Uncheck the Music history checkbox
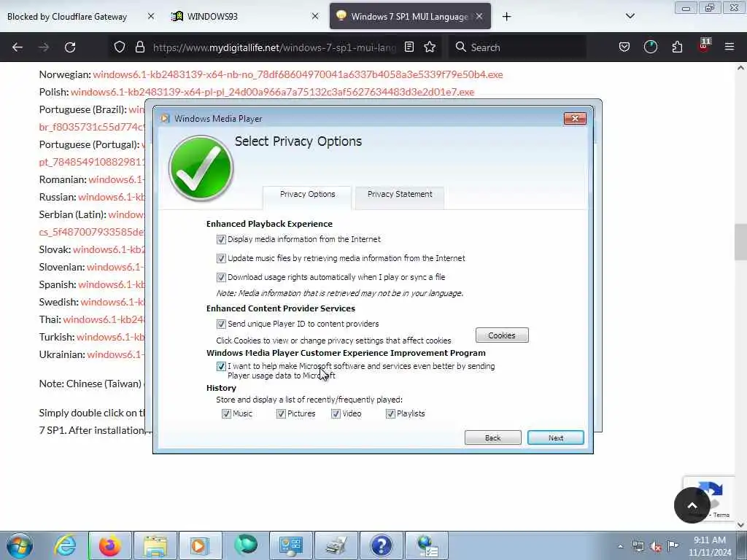The height and width of the screenshot is (560, 747). pyautogui.click(x=226, y=414)
